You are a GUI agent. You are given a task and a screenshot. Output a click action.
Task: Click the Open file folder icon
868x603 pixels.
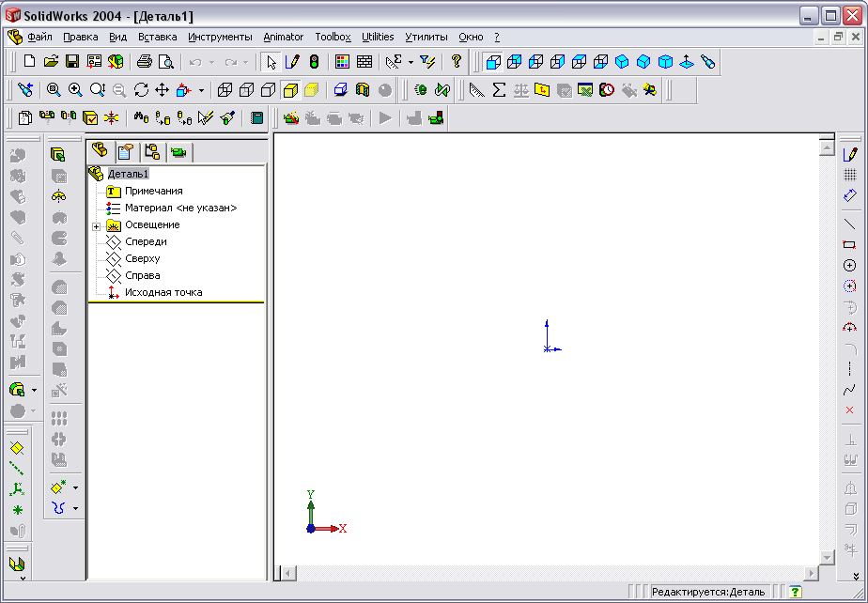pyautogui.click(x=51, y=61)
